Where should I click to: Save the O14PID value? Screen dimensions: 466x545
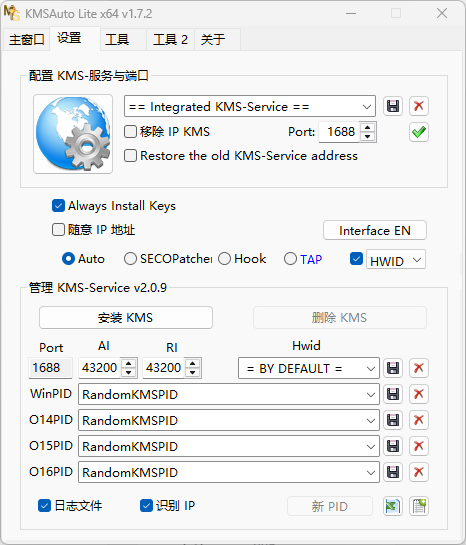[393, 420]
